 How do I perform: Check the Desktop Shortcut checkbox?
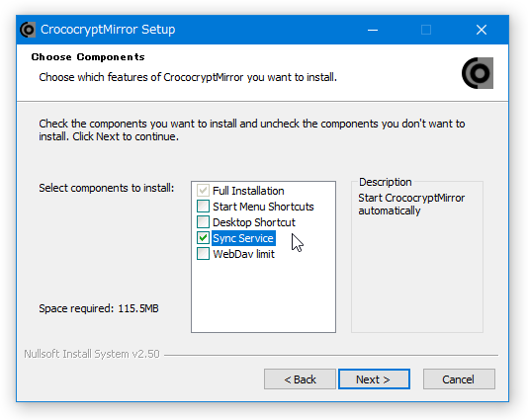click(x=203, y=222)
